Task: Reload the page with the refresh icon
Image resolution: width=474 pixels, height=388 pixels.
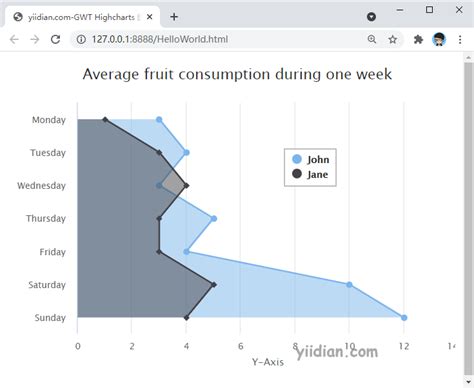Action: 55,39
